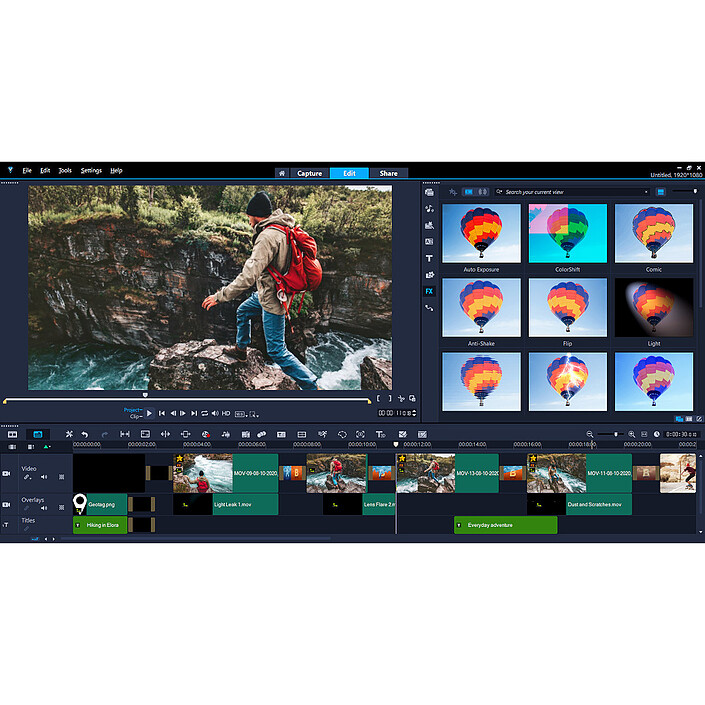Click the Roll tool icon
The height and width of the screenshot is (705, 705).
(165, 434)
